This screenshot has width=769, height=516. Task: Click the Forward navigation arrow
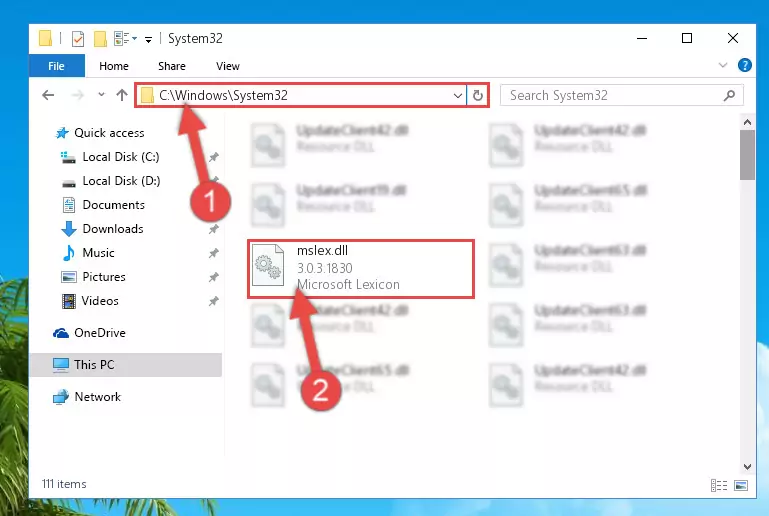tap(77, 95)
